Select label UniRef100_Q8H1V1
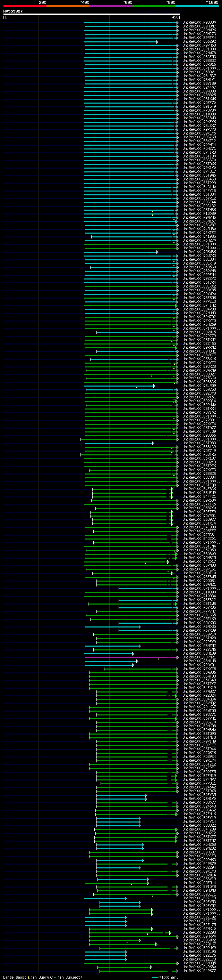 pyautogui.click(x=199, y=80)
